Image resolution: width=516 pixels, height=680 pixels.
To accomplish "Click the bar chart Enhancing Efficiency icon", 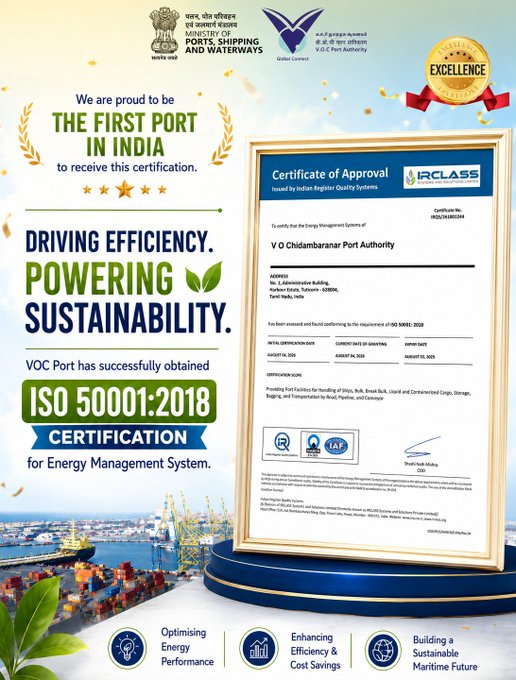I will point(258,649).
